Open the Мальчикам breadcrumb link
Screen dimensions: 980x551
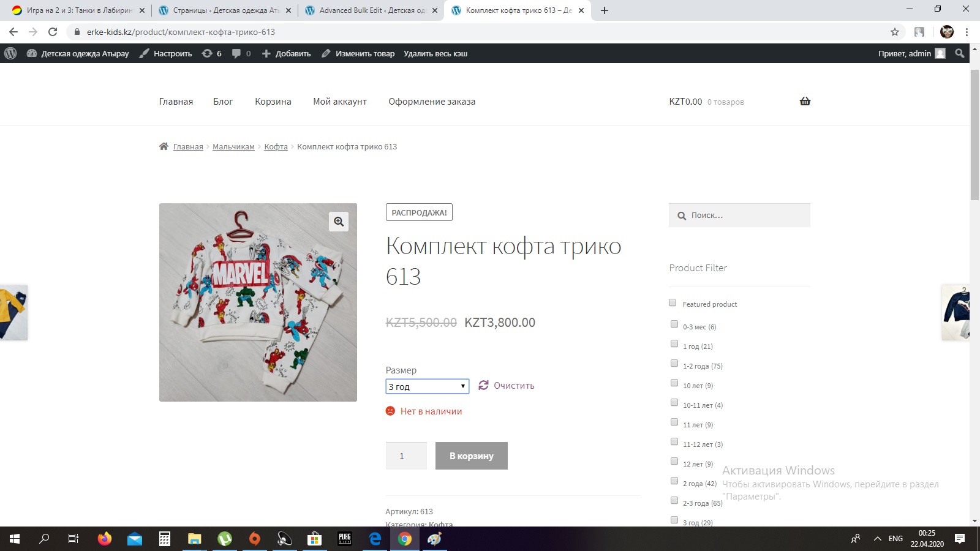click(233, 146)
